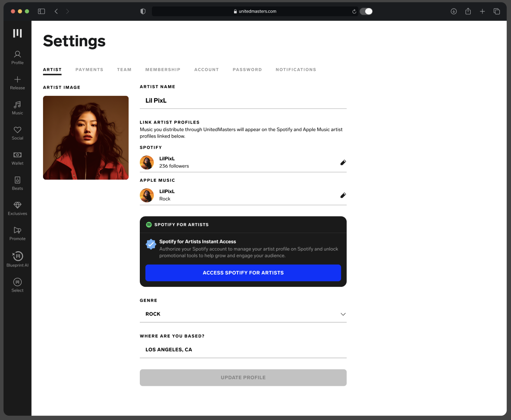Edit the linked Spotify profile
This screenshot has width=511, height=420.
[343, 162]
